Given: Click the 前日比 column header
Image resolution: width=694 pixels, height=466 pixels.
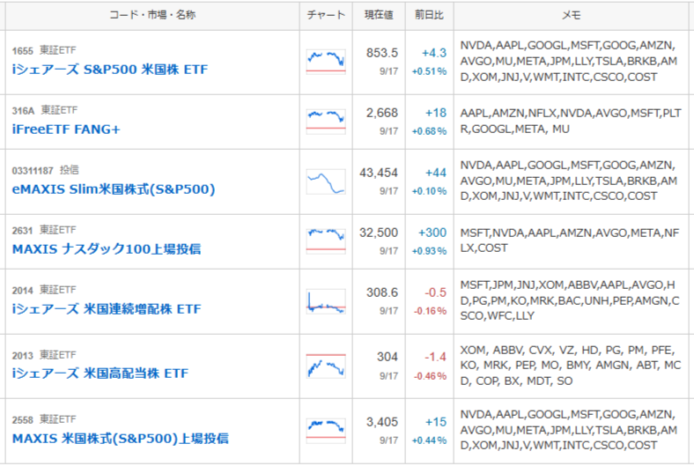Looking at the screenshot, I should coord(429,15).
